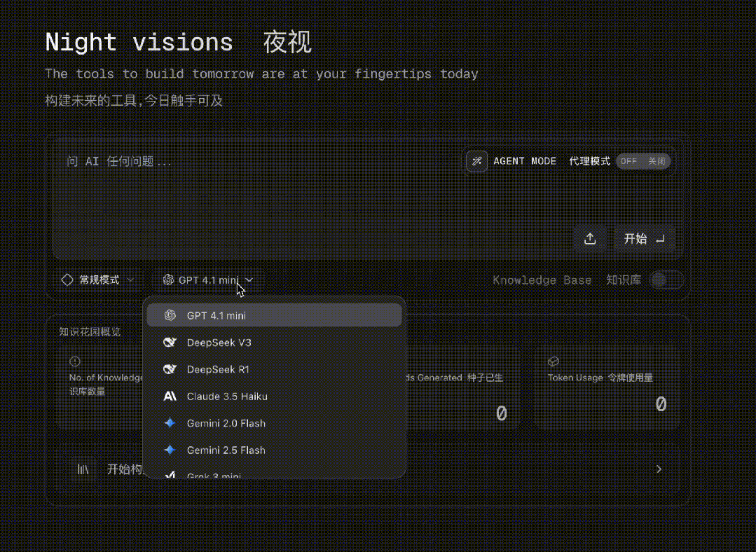Click the OpenAI icon in GPT 4.1 mini row
Screen dimensions: 756x552
point(170,315)
